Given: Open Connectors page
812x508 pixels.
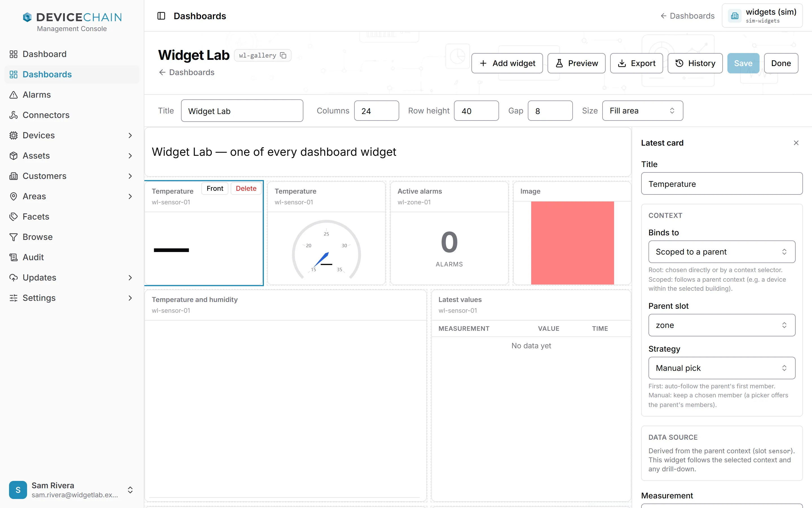Looking at the screenshot, I should [71, 115].
